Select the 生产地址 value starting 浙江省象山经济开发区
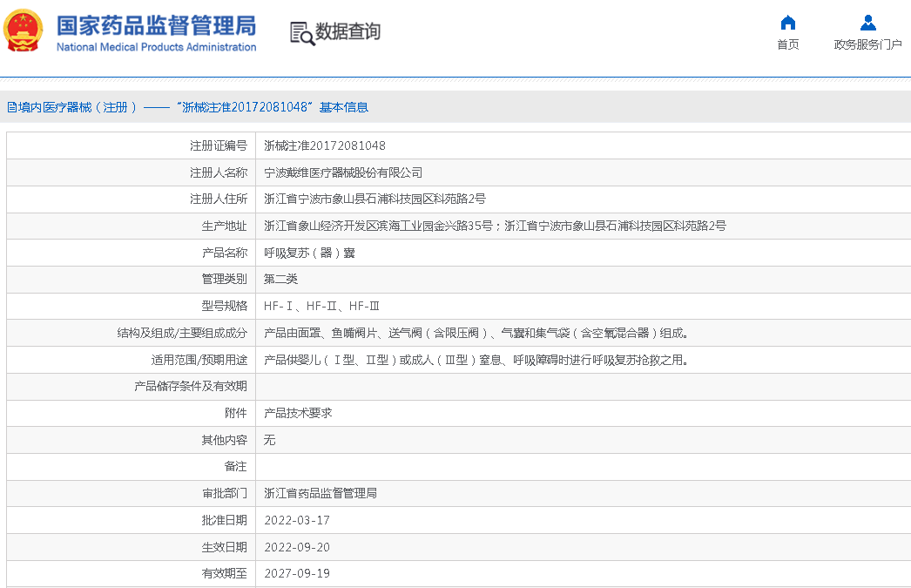 point(495,226)
